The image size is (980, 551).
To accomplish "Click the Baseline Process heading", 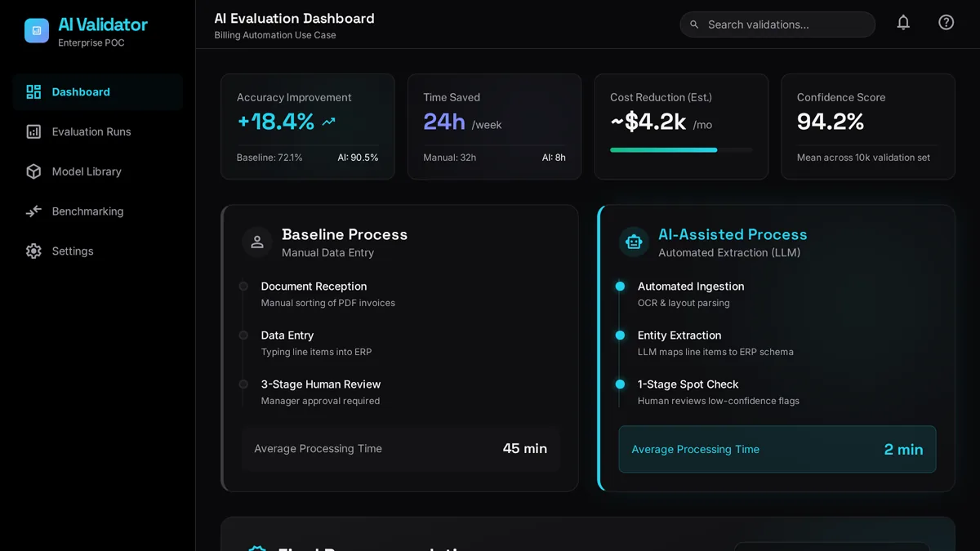I will coord(345,234).
